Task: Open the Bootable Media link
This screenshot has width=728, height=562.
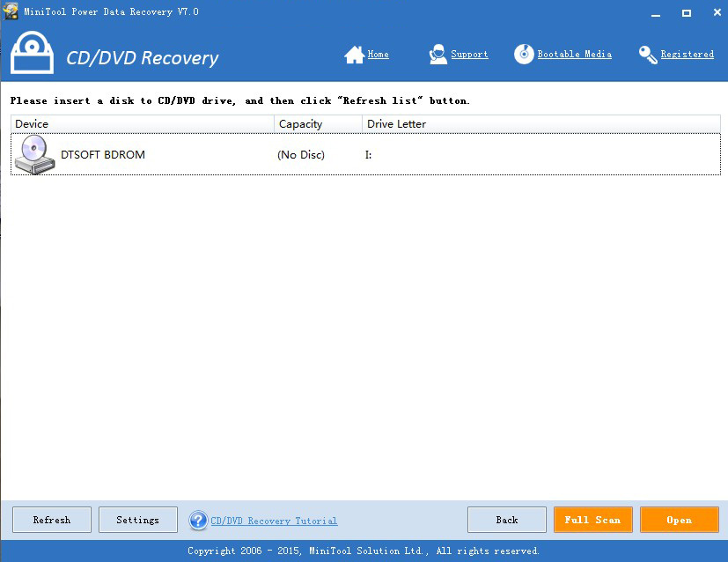Action: (x=574, y=55)
